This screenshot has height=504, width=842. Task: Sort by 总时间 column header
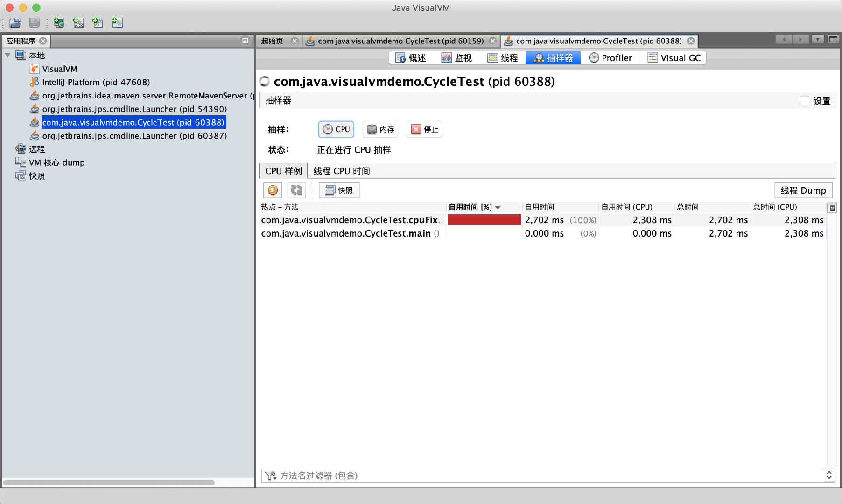point(712,207)
